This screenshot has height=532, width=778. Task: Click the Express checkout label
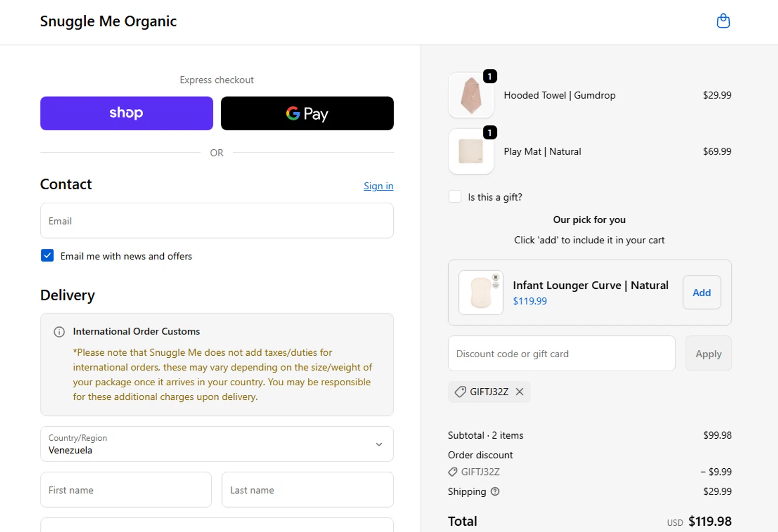[217, 80]
